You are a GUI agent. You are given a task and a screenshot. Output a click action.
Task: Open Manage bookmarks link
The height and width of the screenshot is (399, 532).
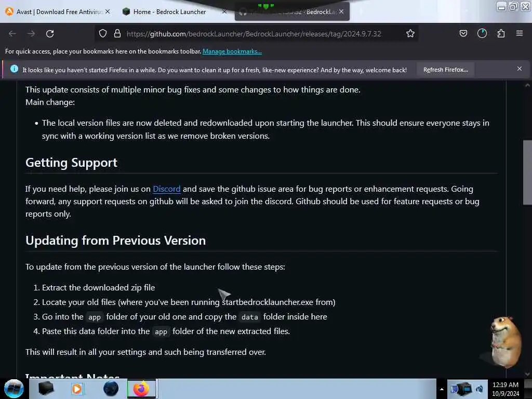pos(232,51)
